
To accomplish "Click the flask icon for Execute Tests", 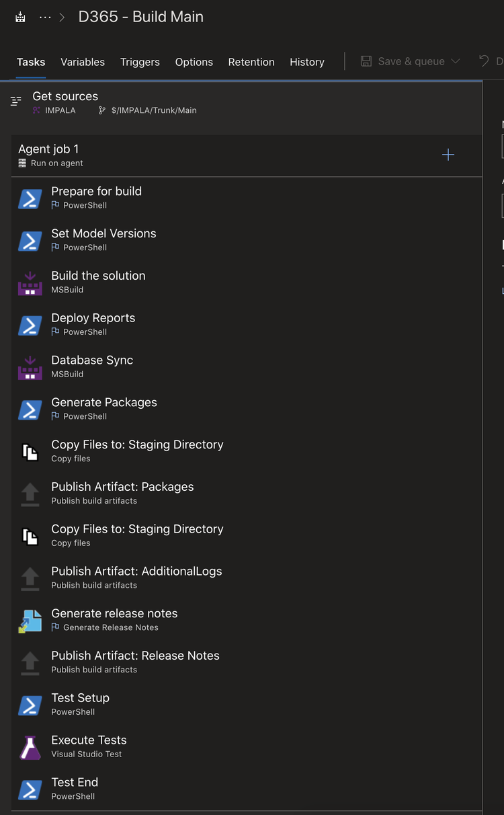I will pyautogui.click(x=30, y=748).
